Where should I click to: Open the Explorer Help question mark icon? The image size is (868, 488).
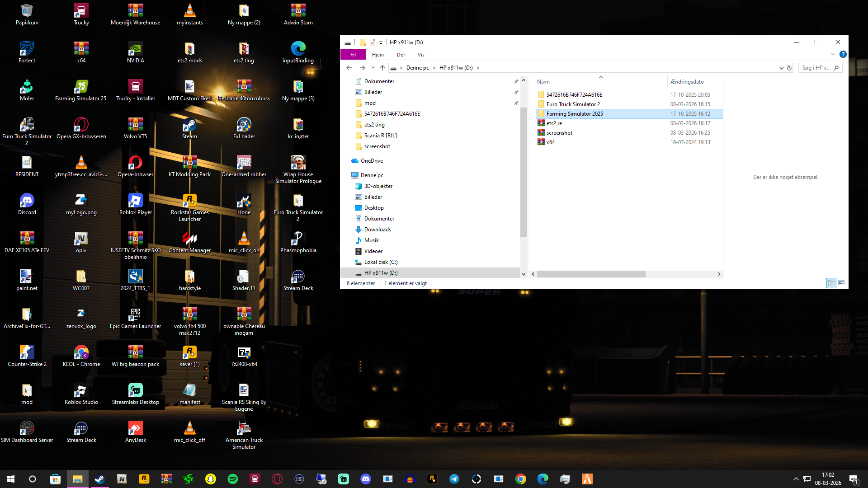pos(843,54)
